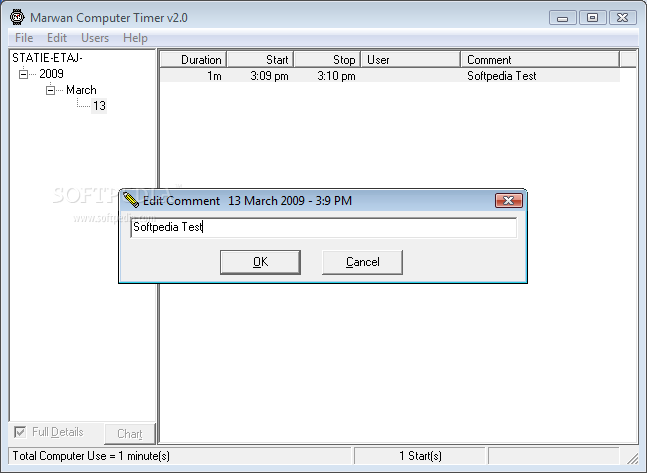Select the 2009 year label

pyautogui.click(x=51, y=74)
